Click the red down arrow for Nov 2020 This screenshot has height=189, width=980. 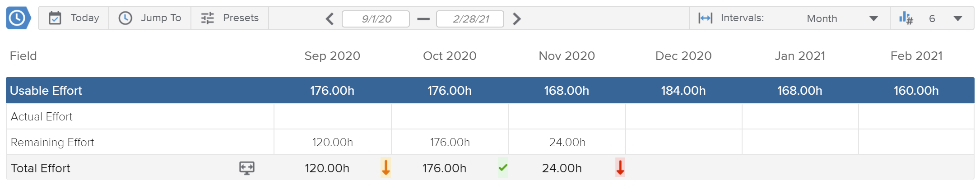click(x=620, y=168)
